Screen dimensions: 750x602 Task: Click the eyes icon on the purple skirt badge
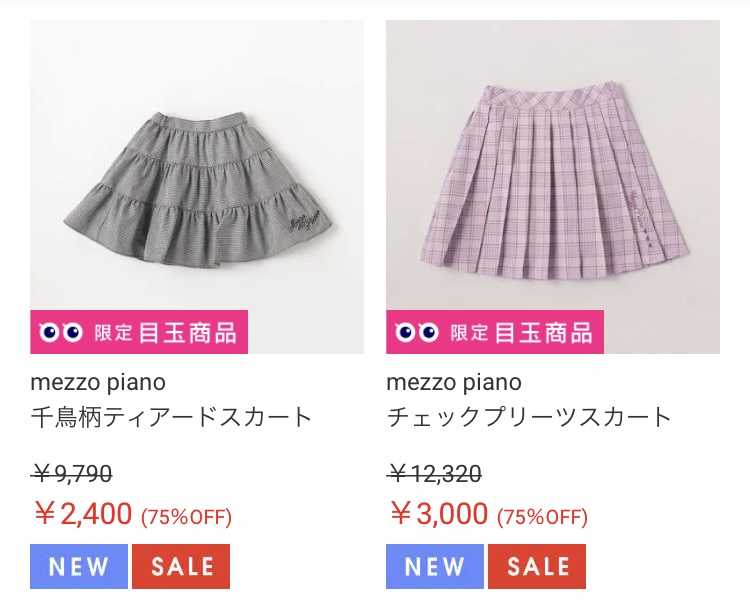point(416,332)
